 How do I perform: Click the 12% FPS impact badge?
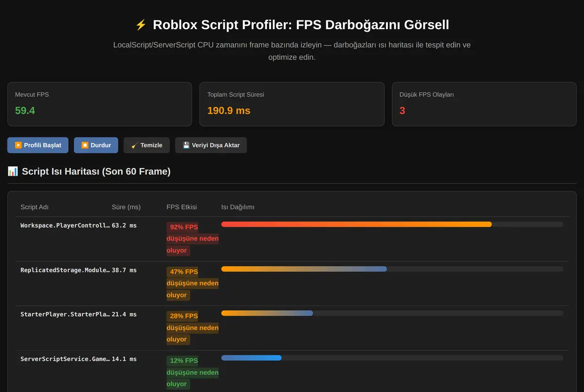pos(192,372)
